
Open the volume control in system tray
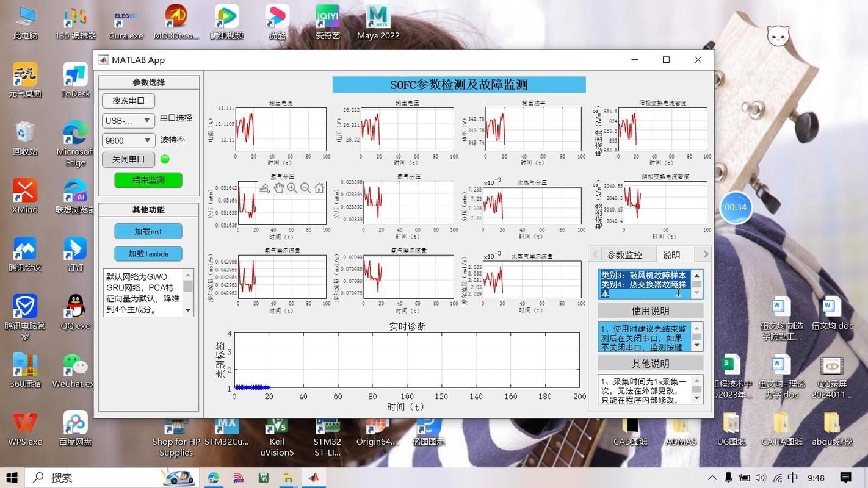[760, 478]
